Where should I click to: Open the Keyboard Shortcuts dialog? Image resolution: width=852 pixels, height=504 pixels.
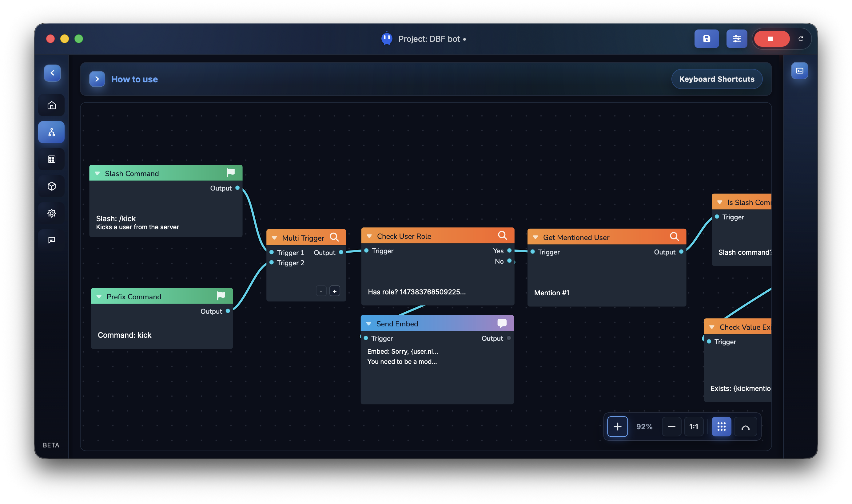[717, 79]
